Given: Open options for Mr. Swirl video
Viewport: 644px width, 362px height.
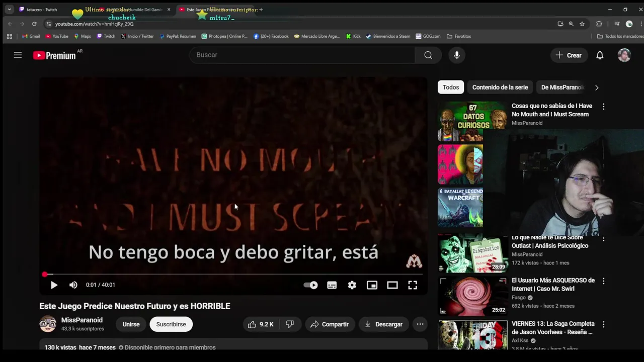Looking at the screenshot, I should [603, 281].
